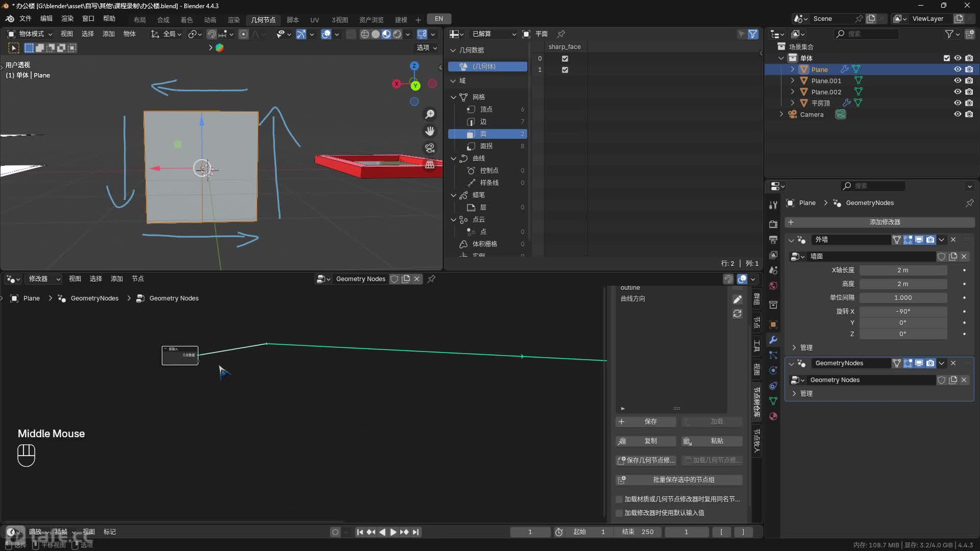Viewport: 980px width, 551px height.
Task: Open the Particles properties tab icon
Action: (773, 355)
